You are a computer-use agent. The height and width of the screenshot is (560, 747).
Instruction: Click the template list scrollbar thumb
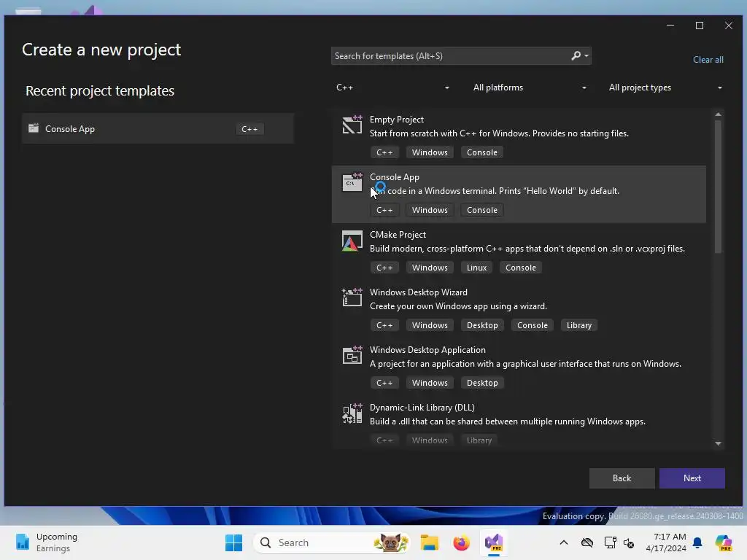[718, 186]
